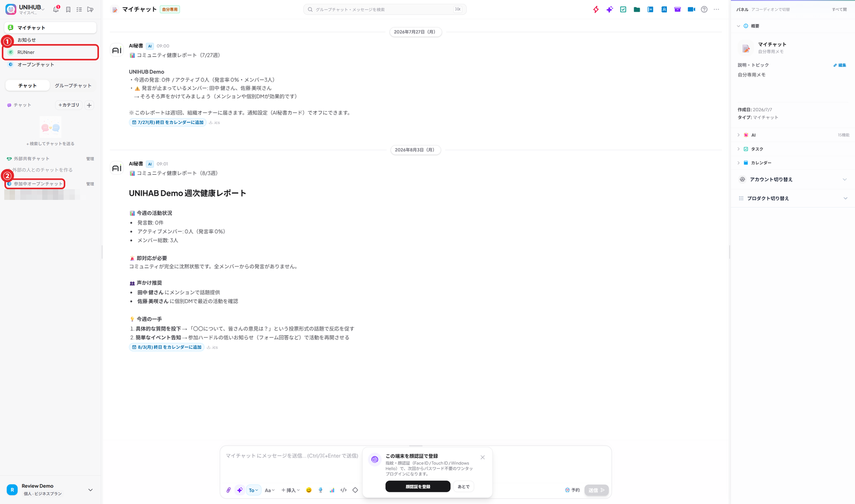Open the contacts address book icon

tap(664, 10)
